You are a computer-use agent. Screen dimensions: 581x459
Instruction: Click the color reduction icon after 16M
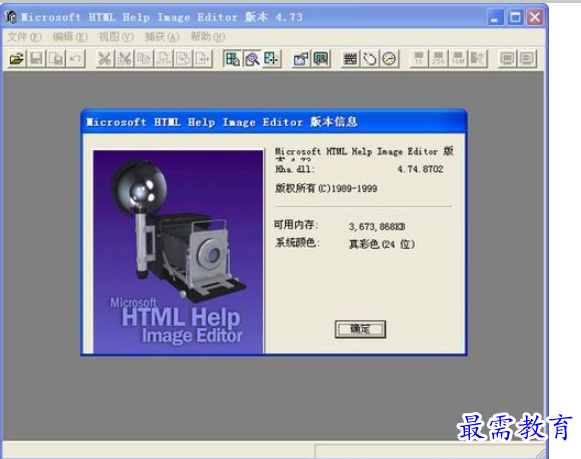tap(478, 59)
